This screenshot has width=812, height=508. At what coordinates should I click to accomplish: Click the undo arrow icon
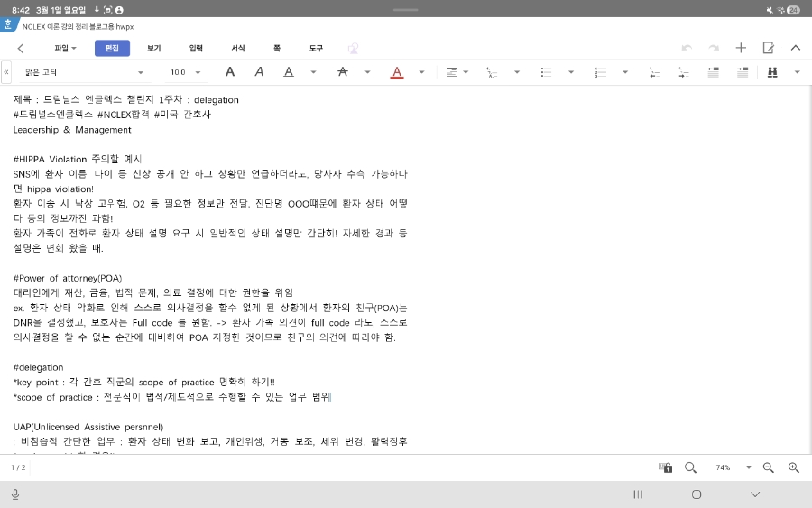pyautogui.click(x=687, y=48)
